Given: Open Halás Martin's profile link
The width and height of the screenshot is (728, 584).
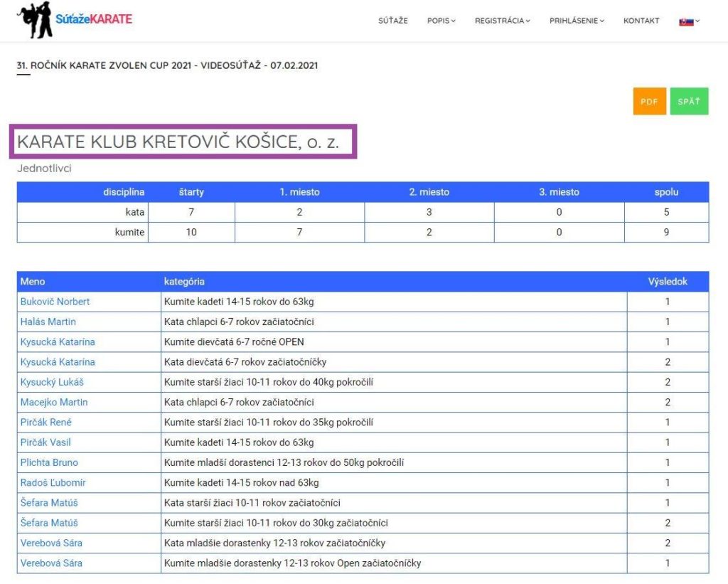Looking at the screenshot, I should tap(48, 322).
